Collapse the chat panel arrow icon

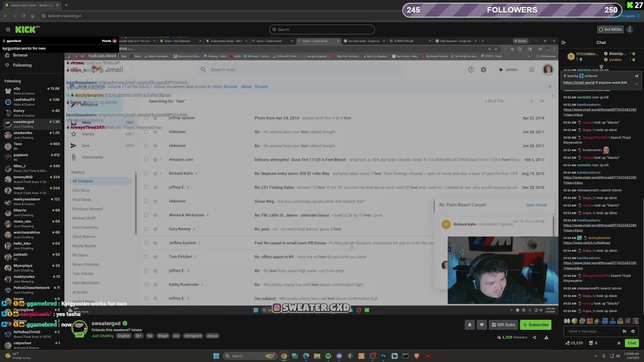[563, 43]
